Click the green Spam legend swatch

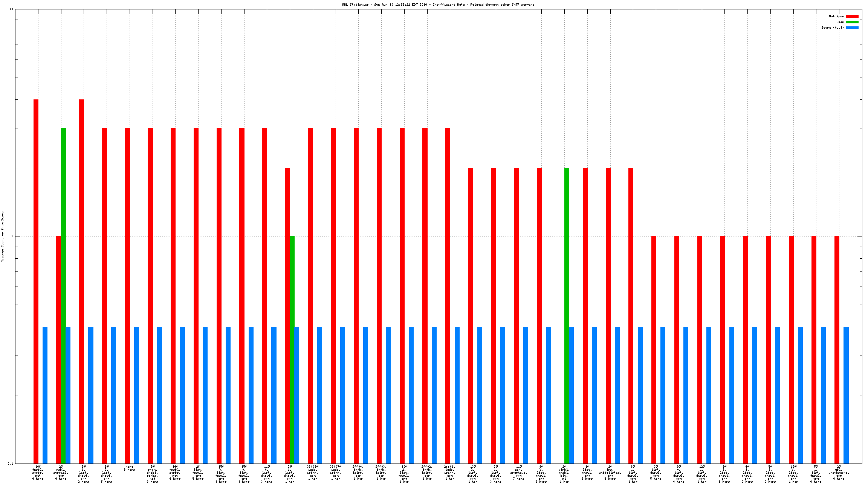tap(852, 22)
